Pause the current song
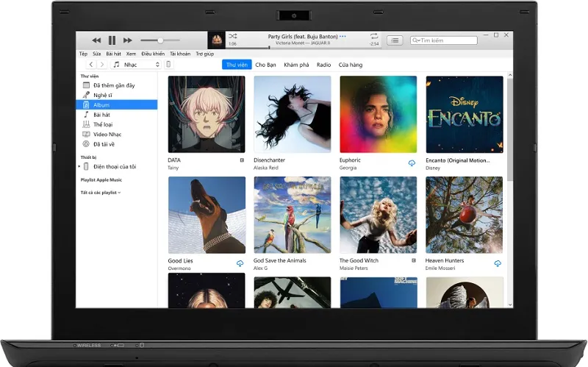 pos(112,40)
